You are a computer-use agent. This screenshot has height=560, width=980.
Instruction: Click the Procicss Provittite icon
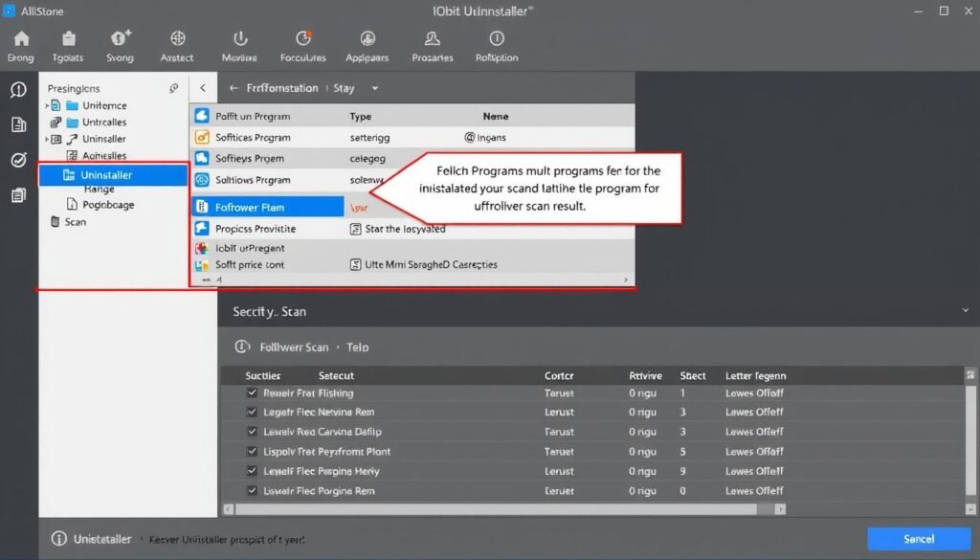pyautogui.click(x=202, y=228)
